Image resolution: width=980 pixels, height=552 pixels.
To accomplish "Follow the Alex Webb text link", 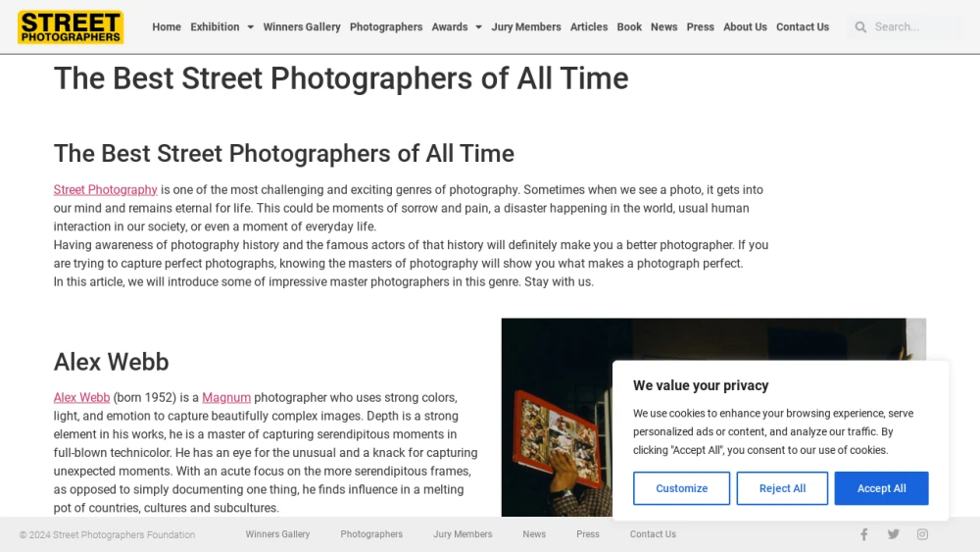I will click(x=81, y=398).
